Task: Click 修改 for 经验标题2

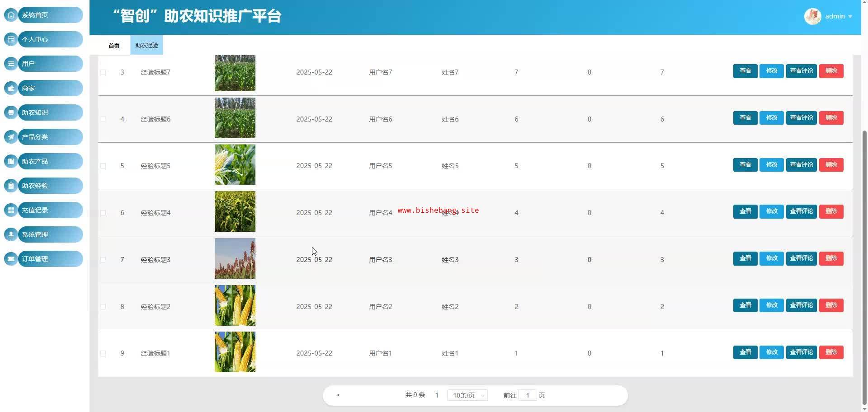Action: click(x=771, y=305)
